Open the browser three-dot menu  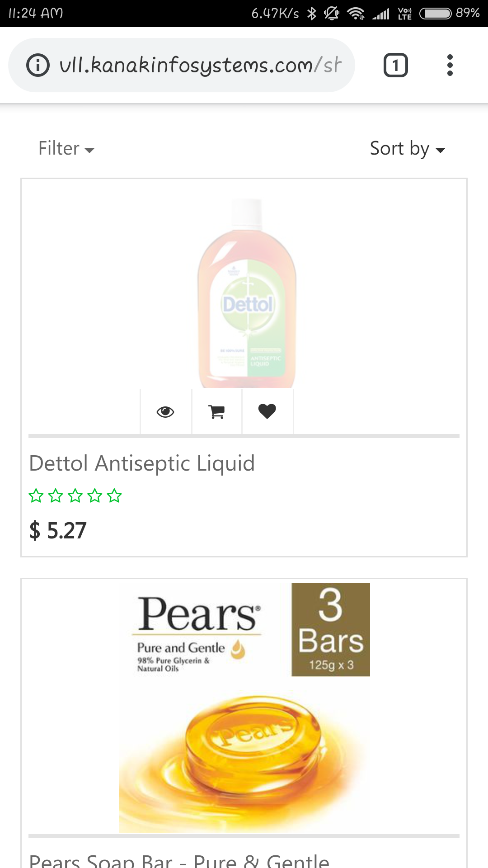450,65
